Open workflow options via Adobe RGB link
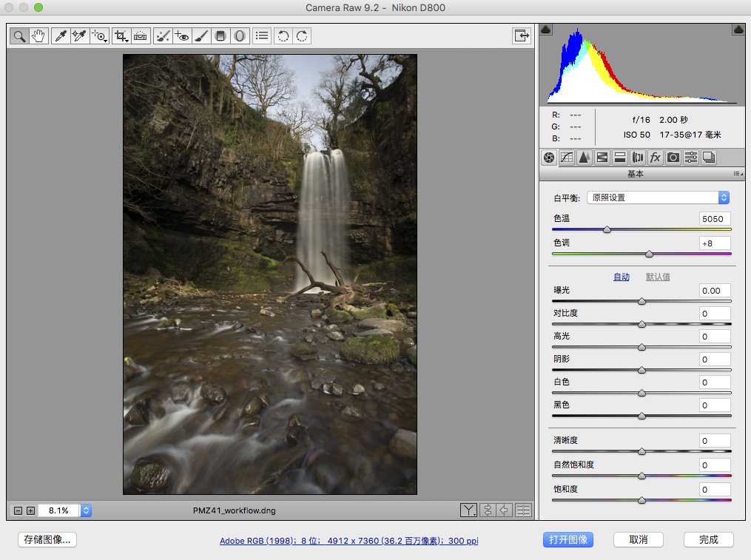 [x=348, y=541]
